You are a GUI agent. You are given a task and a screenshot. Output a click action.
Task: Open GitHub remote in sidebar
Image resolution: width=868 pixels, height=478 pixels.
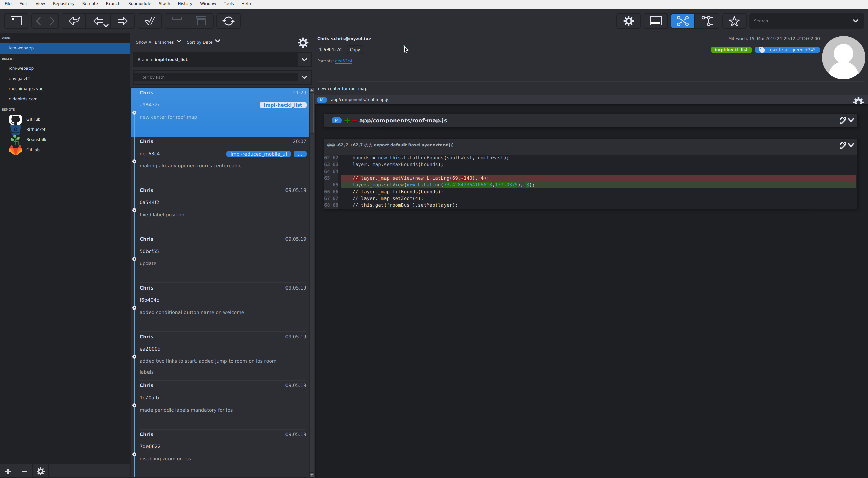tap(33, 119)
